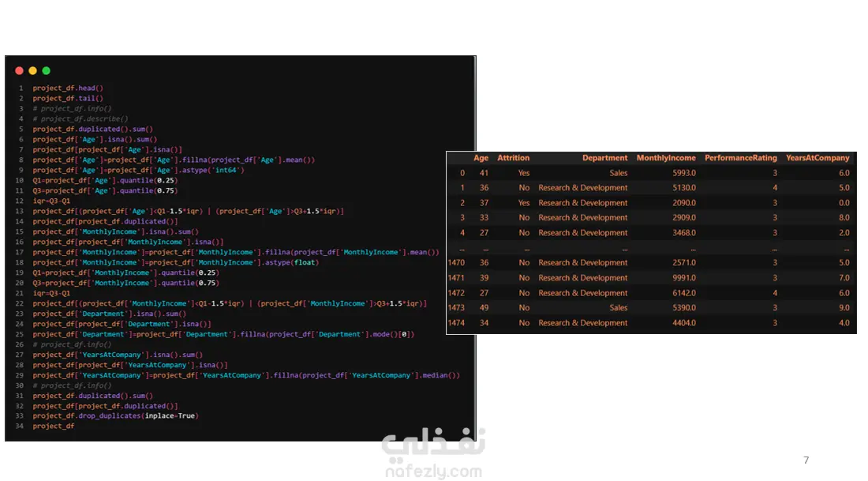868x481 pixels.
Task: Click the commented project_df.describe() line
Action: click(80, 119)
